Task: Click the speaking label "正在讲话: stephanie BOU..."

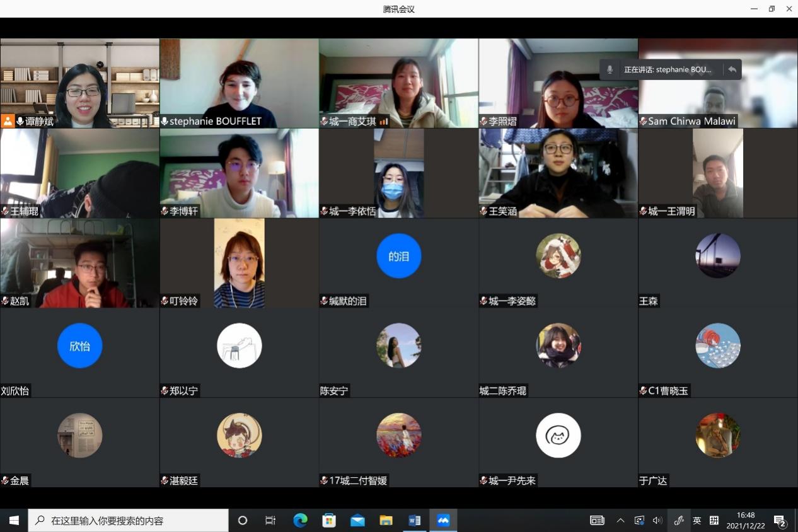Action: [x=668, y=69]
